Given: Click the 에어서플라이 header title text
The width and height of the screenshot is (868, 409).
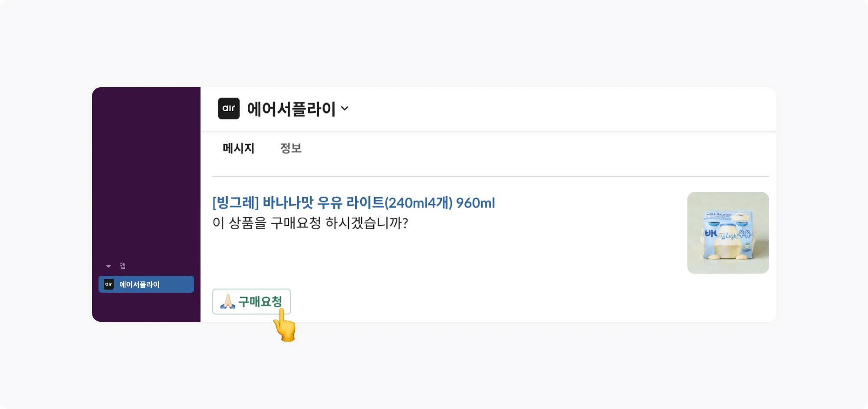Looking at the screenshot, I should (x=291, y=109).
